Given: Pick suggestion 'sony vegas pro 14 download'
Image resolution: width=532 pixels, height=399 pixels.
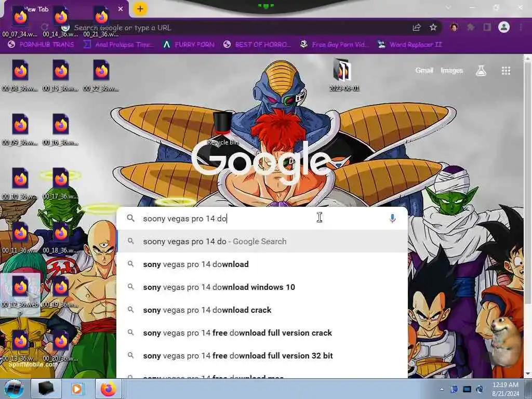Looking at the screenshot, I should 262,264.
